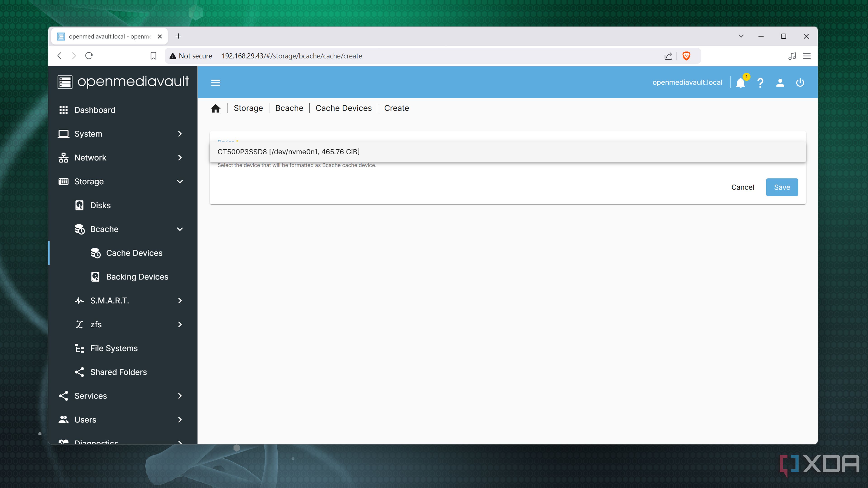Open the browser music playlist icon
Screen dimensions: 868x488
coord(792,56)
